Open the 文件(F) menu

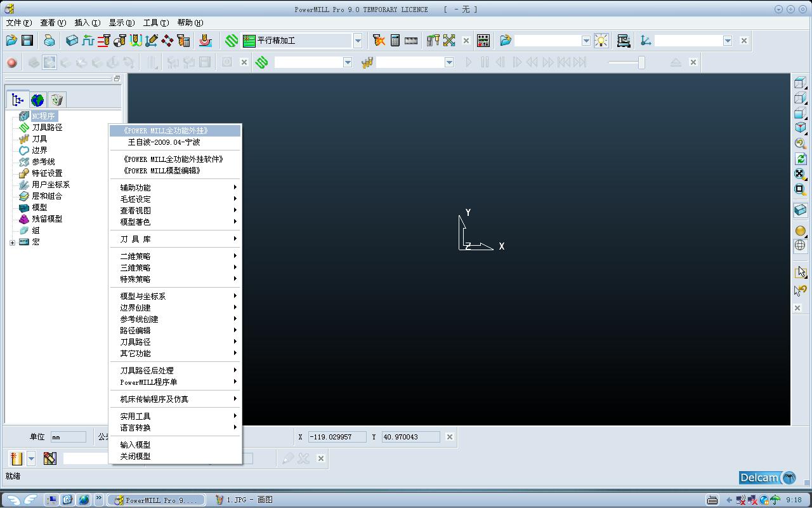pyautogui.click(x=18, y=23)
